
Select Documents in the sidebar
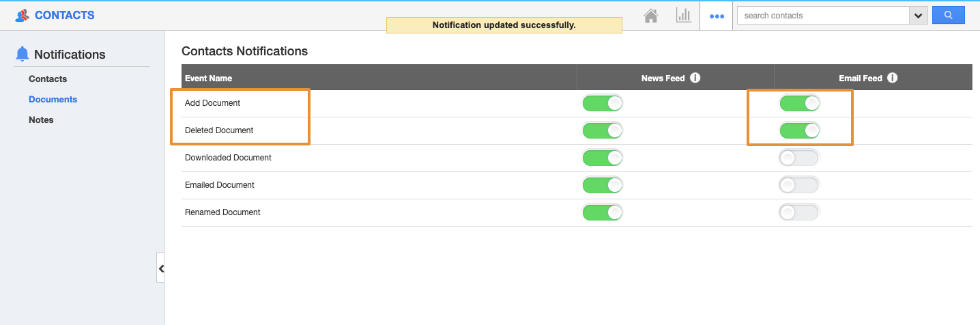[53, 99]
